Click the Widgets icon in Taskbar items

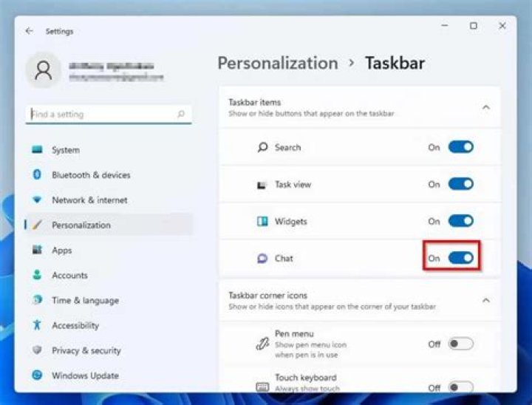point(262,221)
